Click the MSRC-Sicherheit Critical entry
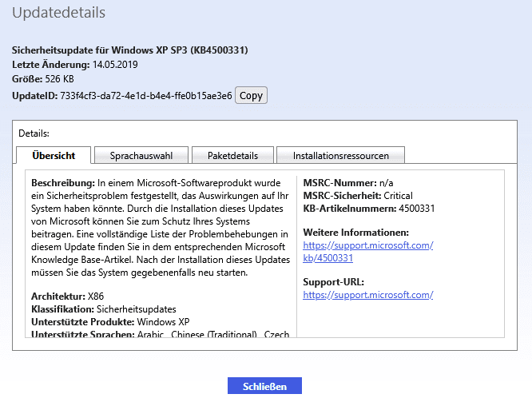Viewport: 532px width, 406px height. pyautogui.click(x=358, y=196)
